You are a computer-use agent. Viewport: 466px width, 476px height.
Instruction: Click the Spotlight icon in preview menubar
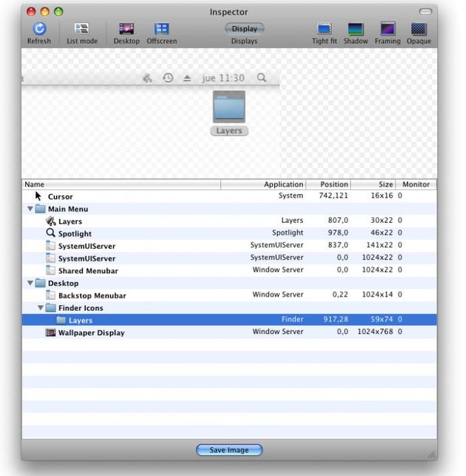point(262,78)
